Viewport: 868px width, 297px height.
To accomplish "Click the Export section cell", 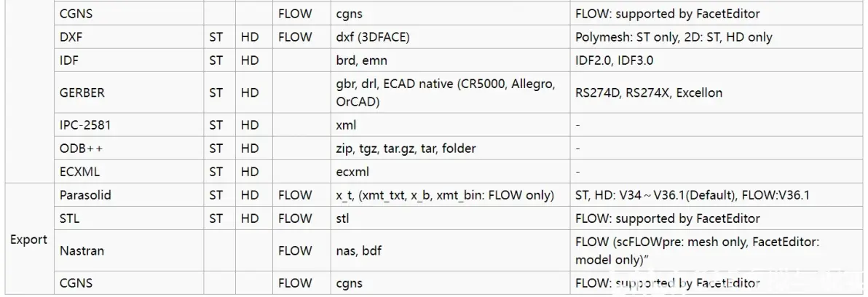I will click(29, 239).
